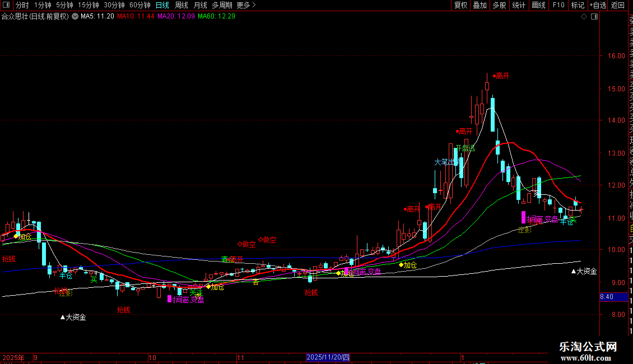This screenshot has height=364, width=633.
Task: Toggle the side panel icon beside the diamond
Action: (x=594, y=17)
